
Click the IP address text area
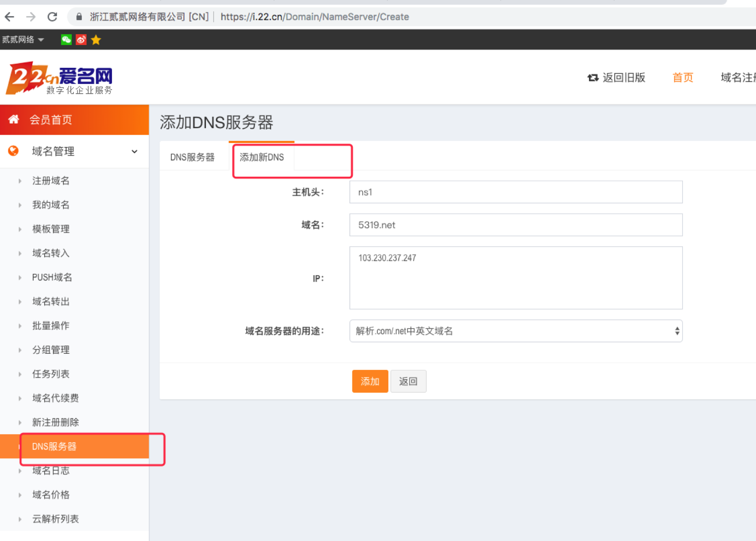coord(516,278)
